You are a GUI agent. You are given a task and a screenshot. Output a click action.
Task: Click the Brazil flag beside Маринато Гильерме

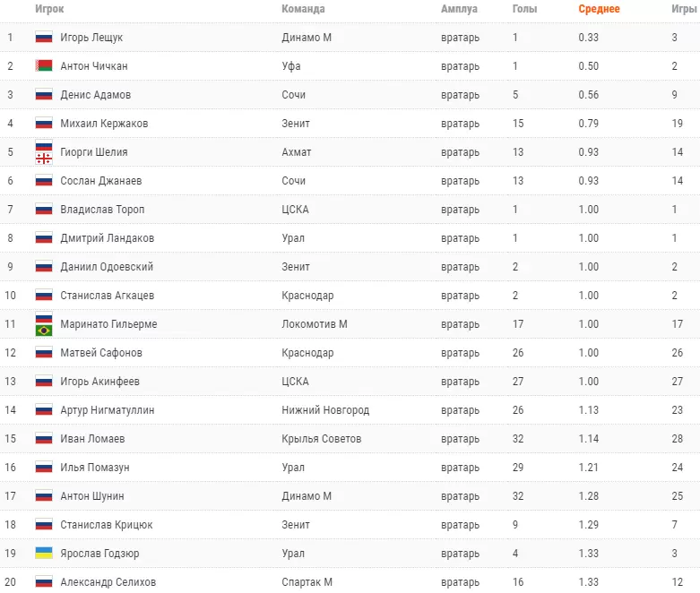coord(44,331)
